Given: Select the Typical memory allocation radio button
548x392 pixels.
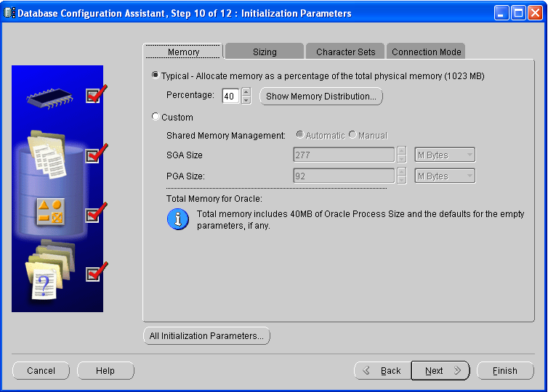Looking at the screenshot, I should [x=156, y=75].
